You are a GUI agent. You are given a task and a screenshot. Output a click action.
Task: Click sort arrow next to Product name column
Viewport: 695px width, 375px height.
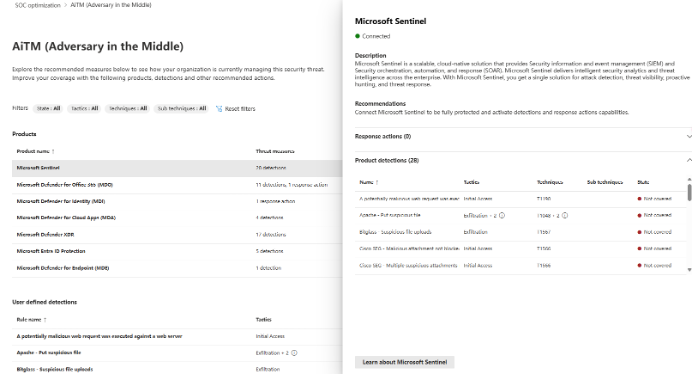pos(53,152)
